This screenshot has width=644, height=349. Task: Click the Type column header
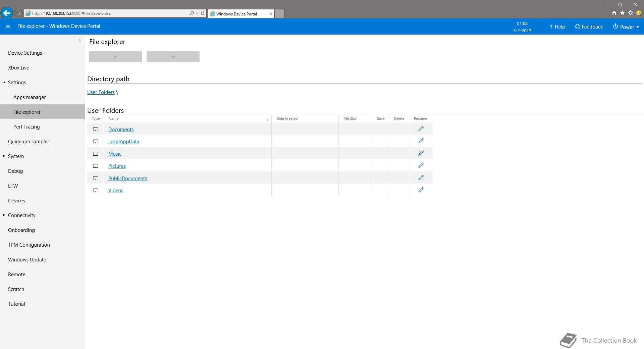96,118
